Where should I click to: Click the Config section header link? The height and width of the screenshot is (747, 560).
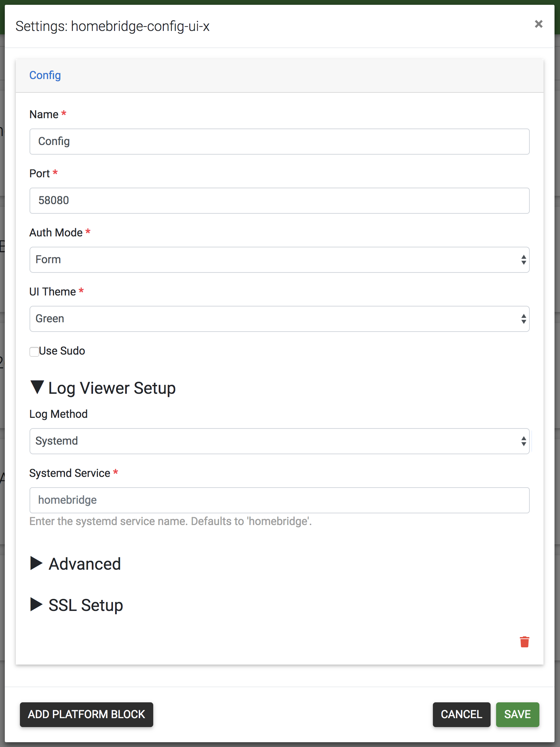pyautogui.click(x=45, y=75)
